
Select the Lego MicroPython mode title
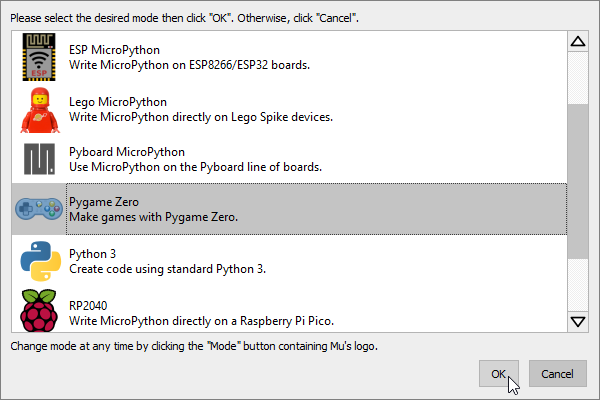[118, 102]
